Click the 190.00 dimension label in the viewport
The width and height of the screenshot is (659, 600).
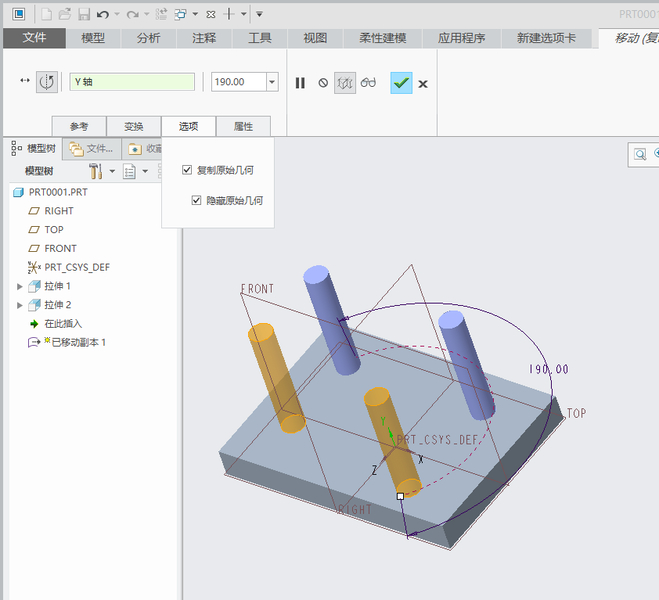(549, 369)
